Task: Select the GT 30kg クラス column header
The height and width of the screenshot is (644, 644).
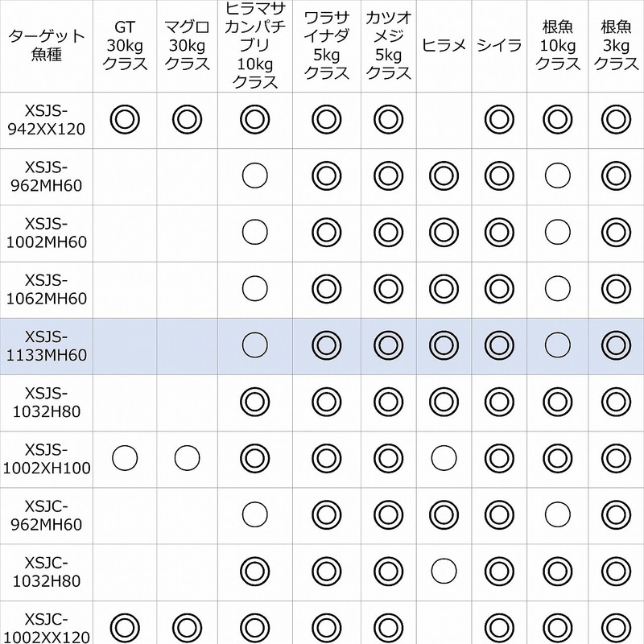Action: click(x=126, y=46)
